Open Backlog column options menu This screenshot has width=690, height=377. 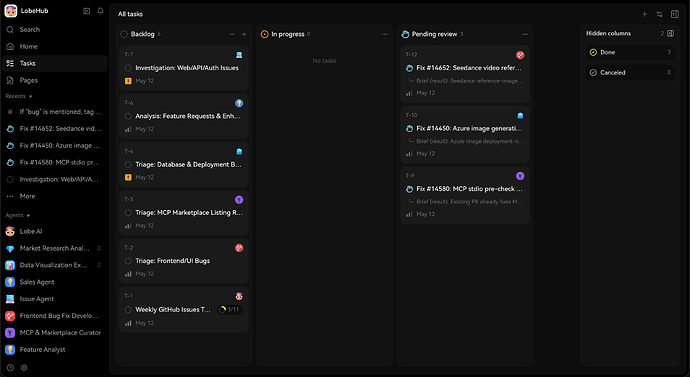point(232,34)
